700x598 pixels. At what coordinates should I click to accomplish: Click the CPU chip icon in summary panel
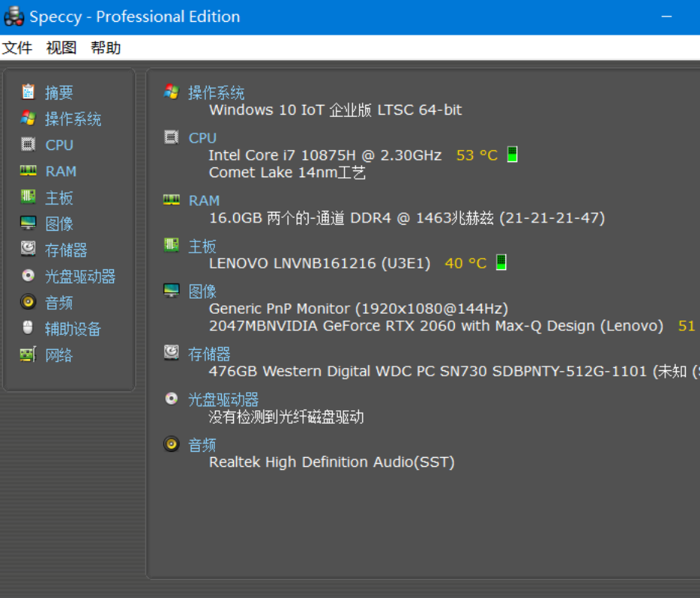click(171, 137)
